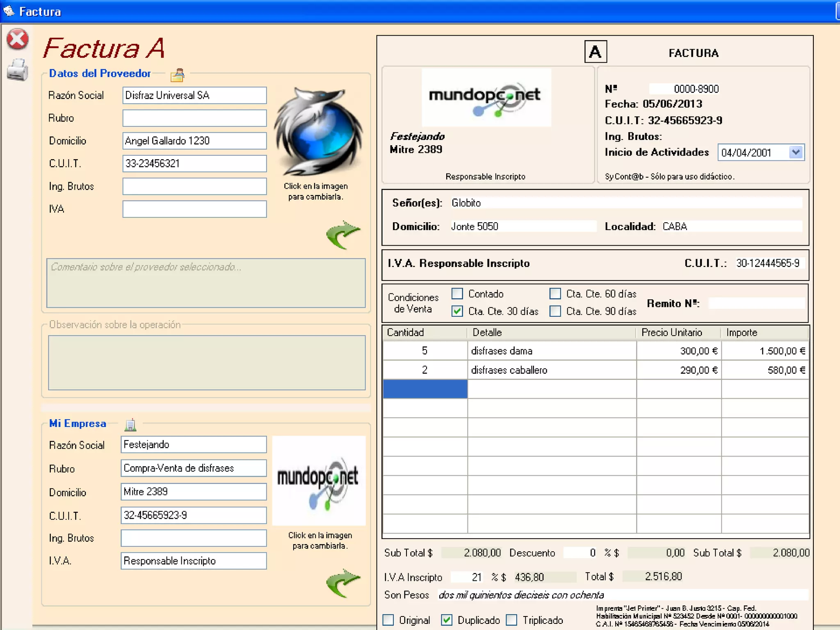840x630 pixels.
Task: Click the supplier Rubro text field
Action: pos(194,118)
